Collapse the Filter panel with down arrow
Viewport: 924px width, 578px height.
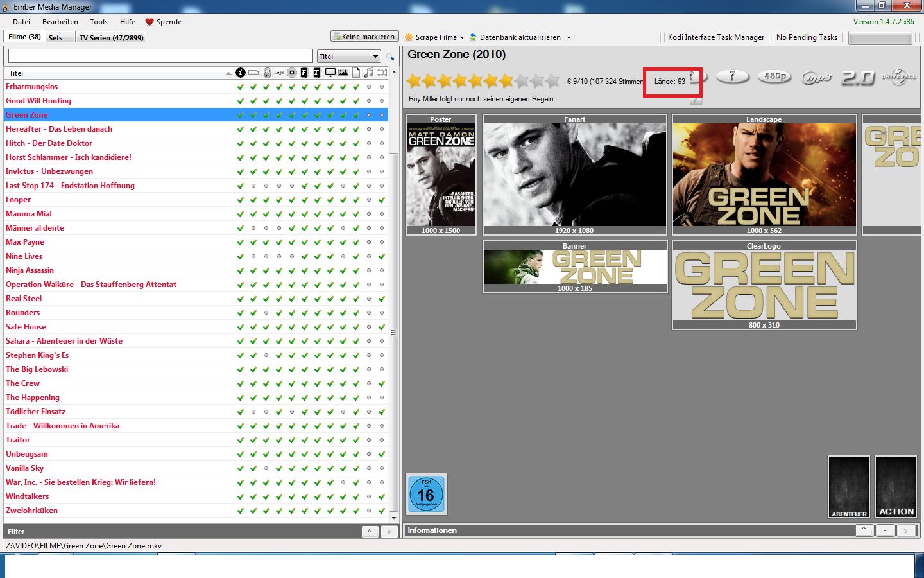tap(389, 531)
